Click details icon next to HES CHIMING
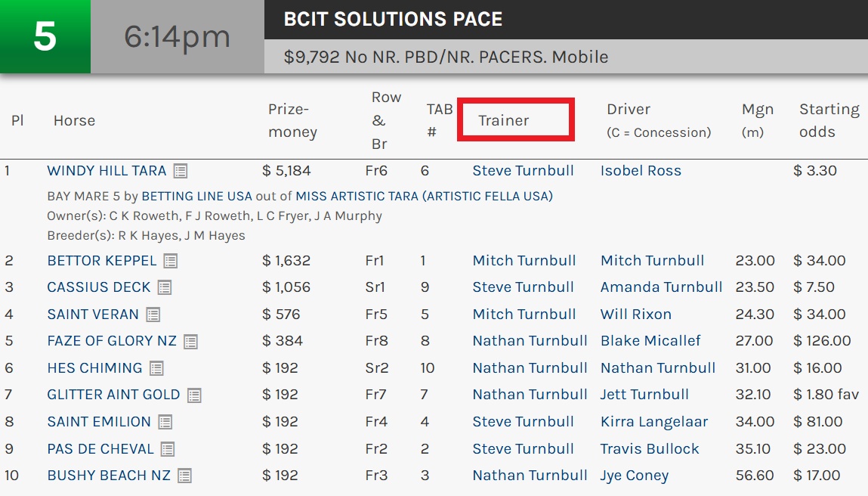 156,368
